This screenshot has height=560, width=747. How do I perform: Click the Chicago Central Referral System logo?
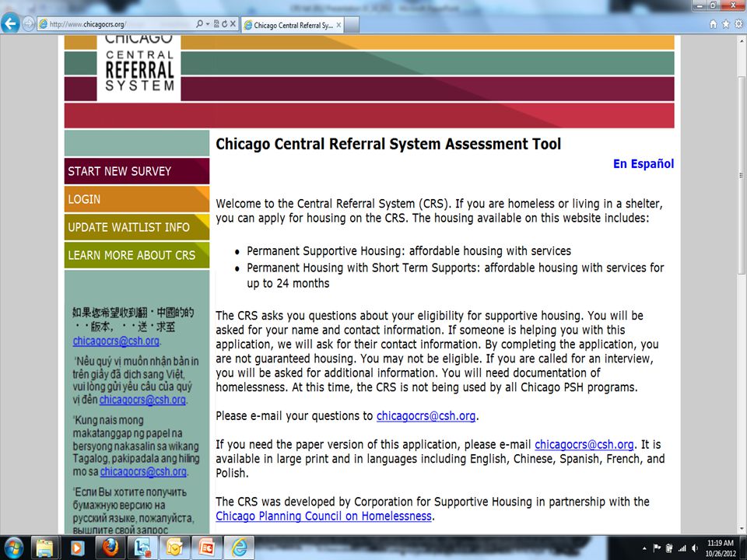pyautogui.click(x=139, y=68)
